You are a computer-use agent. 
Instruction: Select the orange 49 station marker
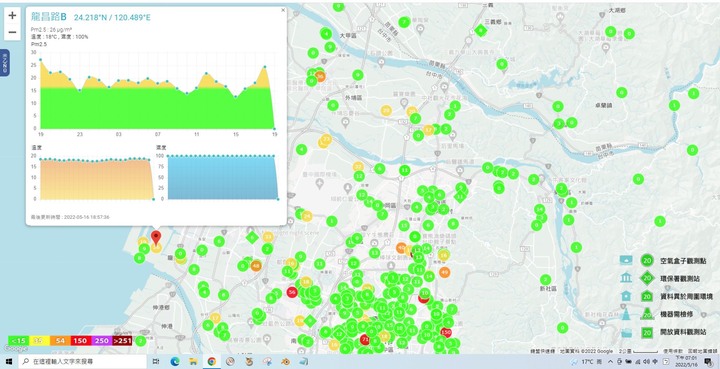444,272
